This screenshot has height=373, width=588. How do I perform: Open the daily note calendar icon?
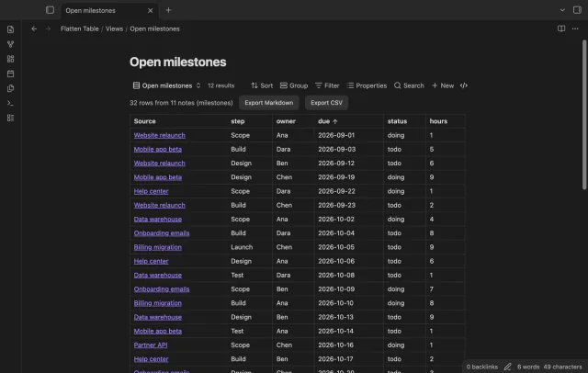click(x=10, y=73)
